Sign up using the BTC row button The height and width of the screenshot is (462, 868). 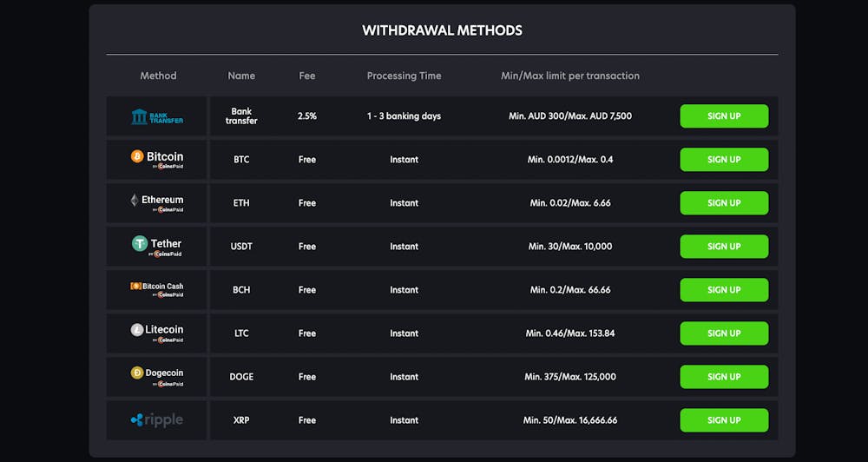pos(724,160)
